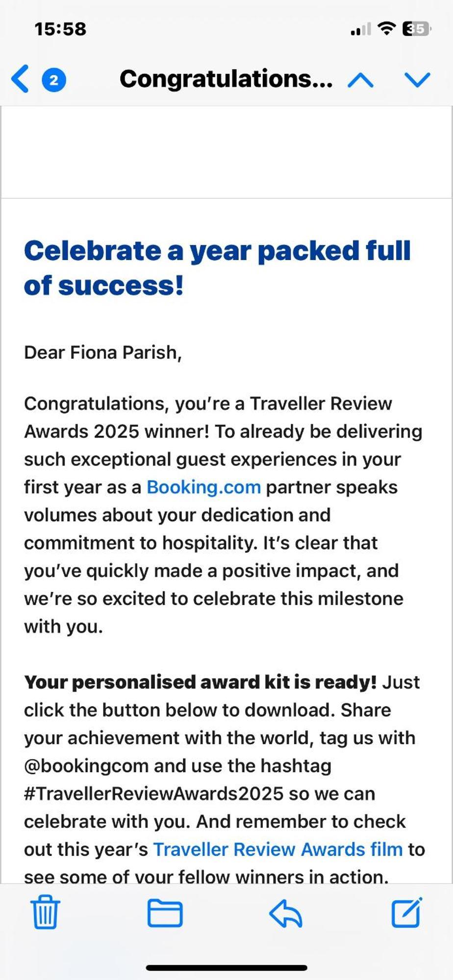453x980 pixels.
Task: Tap the greeting Dear Fiona Parish
Action: (x=103, y=352)
